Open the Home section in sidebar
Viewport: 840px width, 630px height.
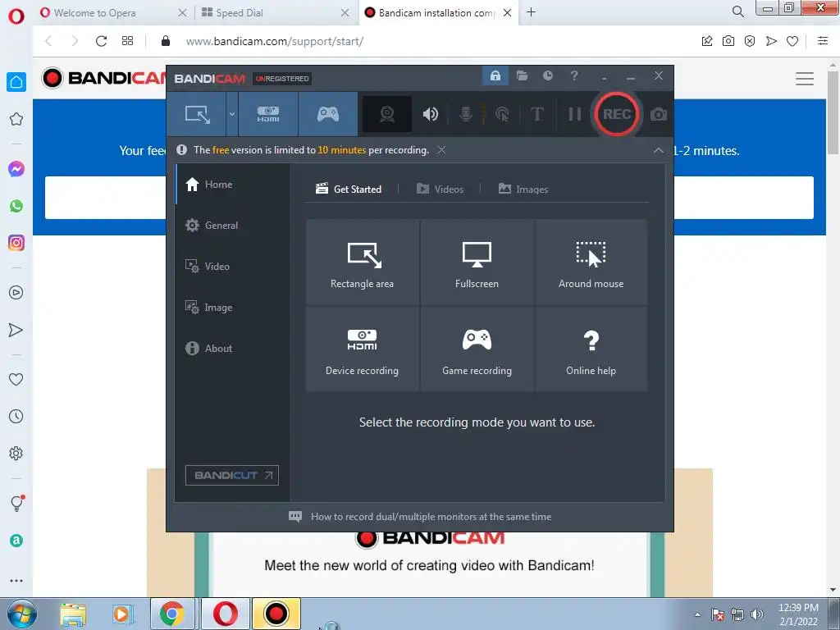tap(231, 185)
